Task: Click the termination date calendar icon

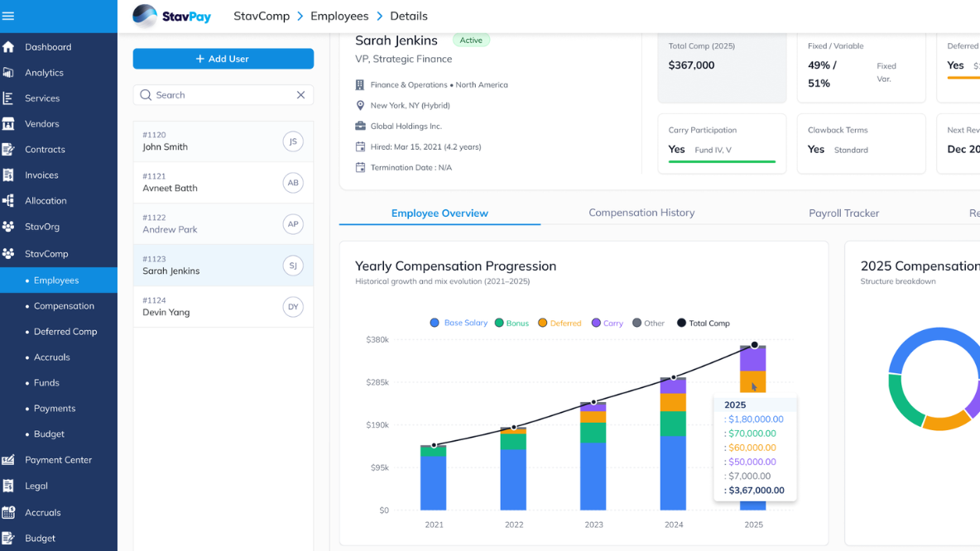Action: coord(360,167)
